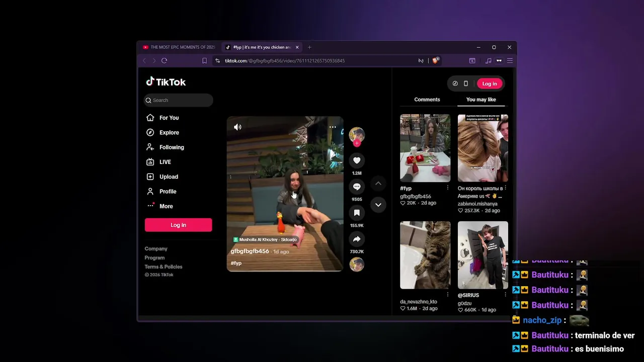Open gfbgfbgfb456 username on the video
This screenshot has height=362, width=644.
[x=250, y=251]
